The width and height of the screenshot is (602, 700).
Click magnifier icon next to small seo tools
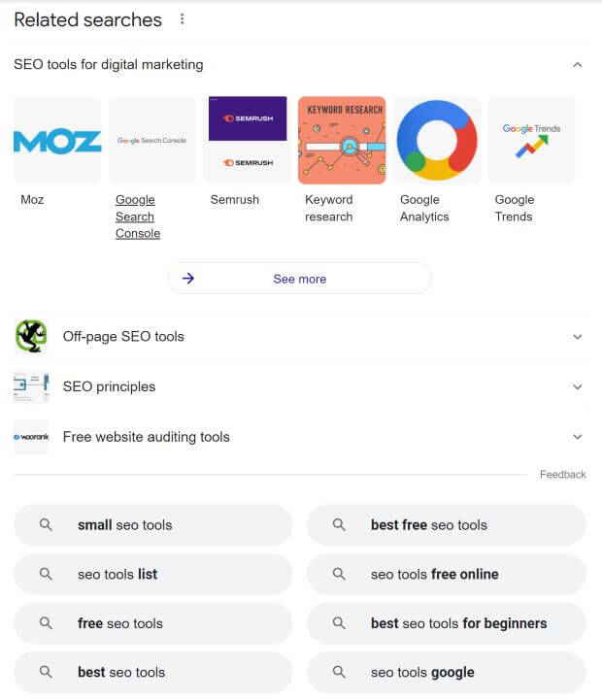[46, 524]
